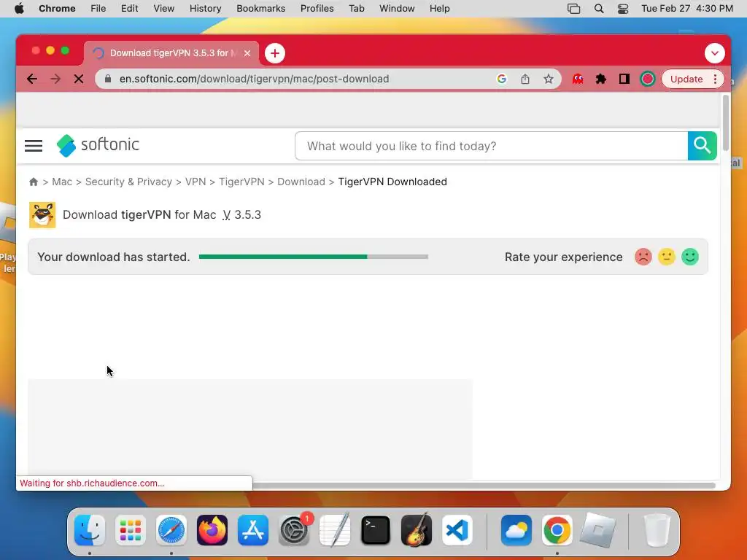
Task: Open Launchpad from the Dock
Action: pyautogui.click(x=131, y=530)
